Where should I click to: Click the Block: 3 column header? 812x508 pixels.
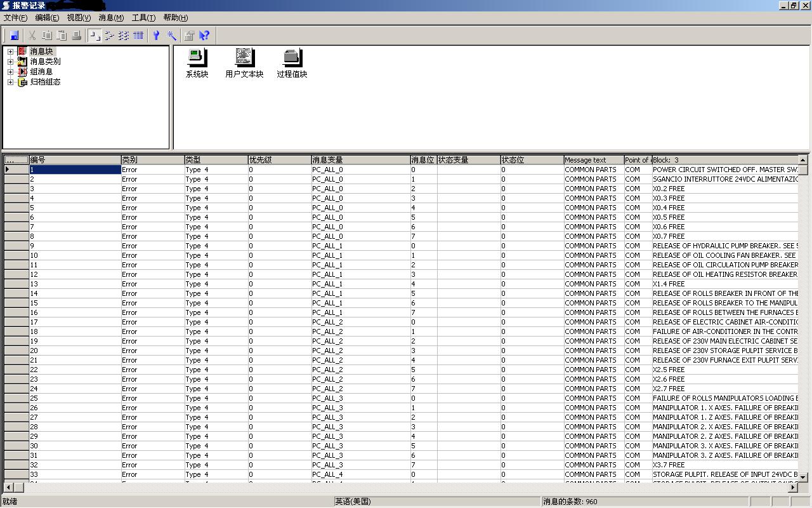click(x=724, y=160)
